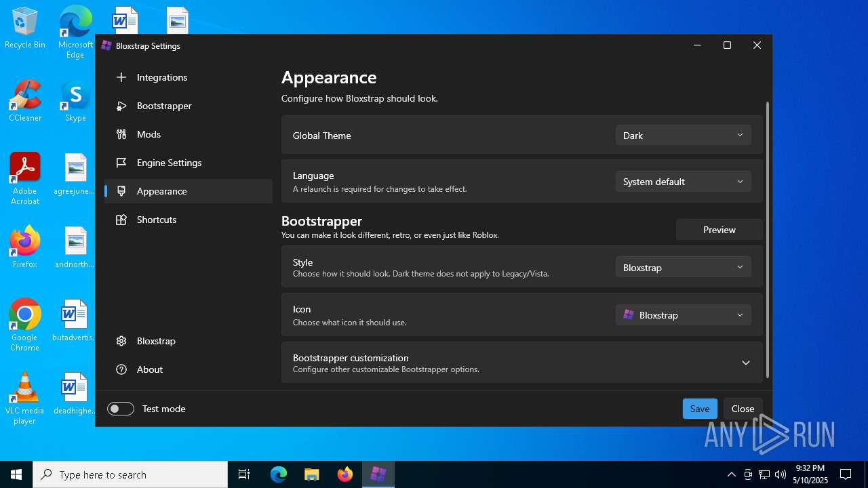The height and width of the screenshot is (488, 868).
Task: Click the Save button
Action: coord(700,409)
